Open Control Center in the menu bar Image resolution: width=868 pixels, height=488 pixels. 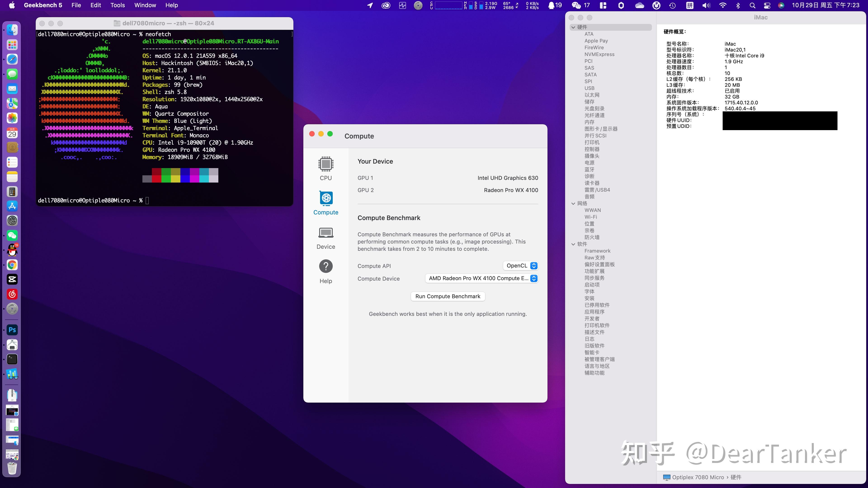767,5
